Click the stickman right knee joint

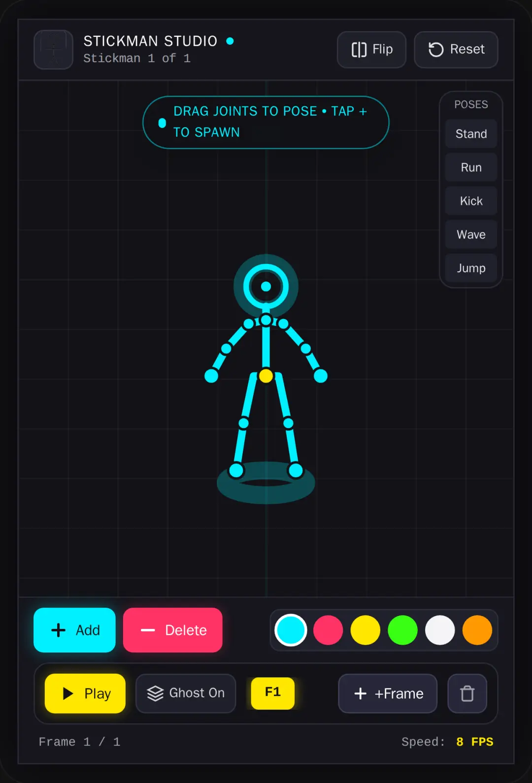(x=288, y=423)
